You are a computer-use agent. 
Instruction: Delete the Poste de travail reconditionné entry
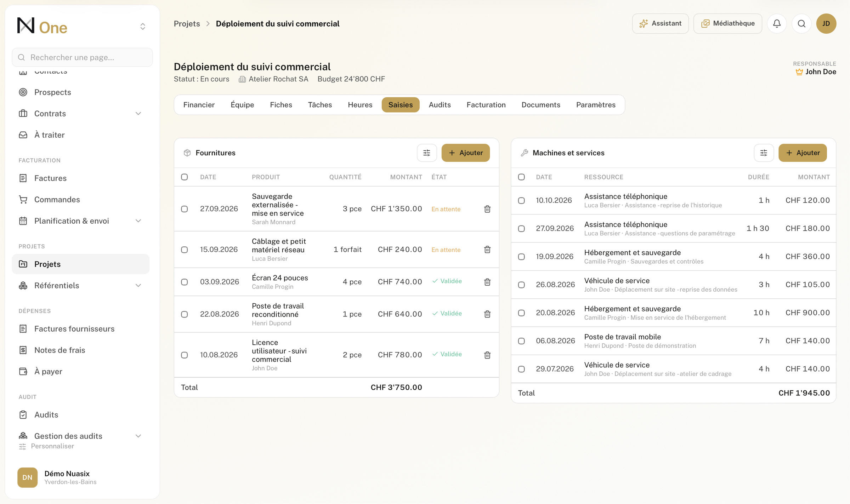point(487,314)
